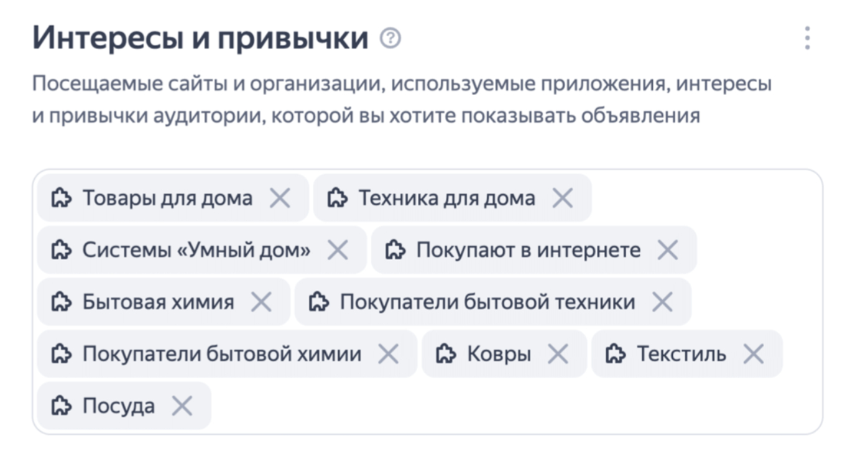
Task: Click the puzzle icon beside Посуда
Action: click(61, 406)
